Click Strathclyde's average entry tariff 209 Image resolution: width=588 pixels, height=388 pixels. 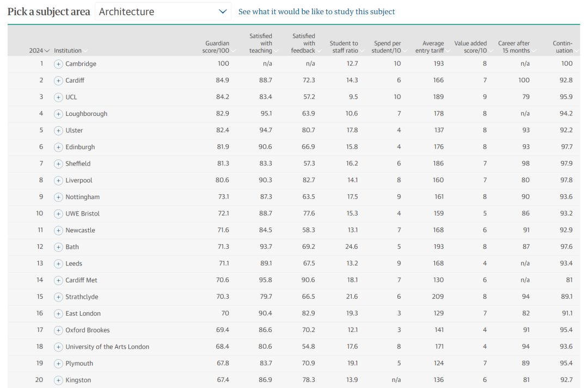pos(438,297)
